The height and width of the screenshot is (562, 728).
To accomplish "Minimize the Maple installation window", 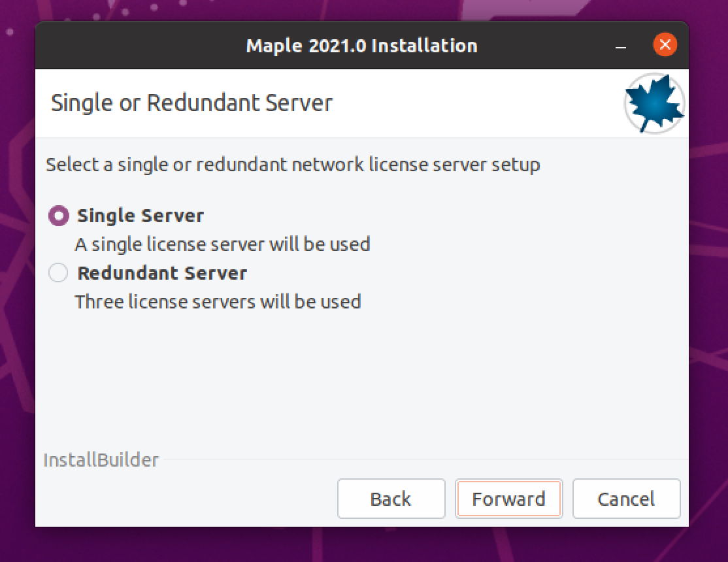I will coord(621,46).
